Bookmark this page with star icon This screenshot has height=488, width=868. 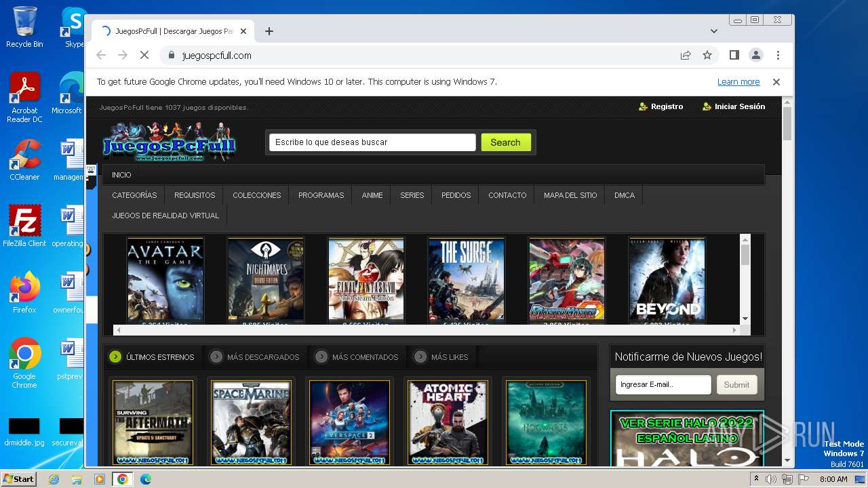(x=707, y=56)
